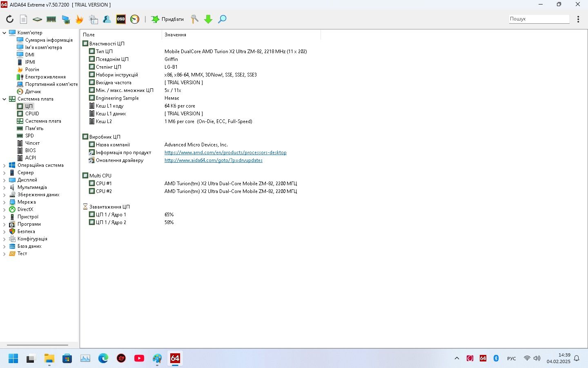Open the magnifier search icon in toolbar
588x368 pixels.
click(x=222, y=19)
